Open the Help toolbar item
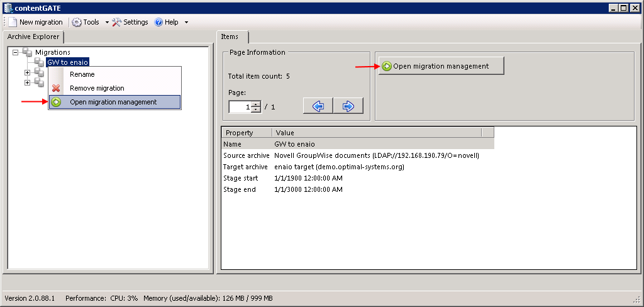The image size is (644, 307). (x=166, y=22)
